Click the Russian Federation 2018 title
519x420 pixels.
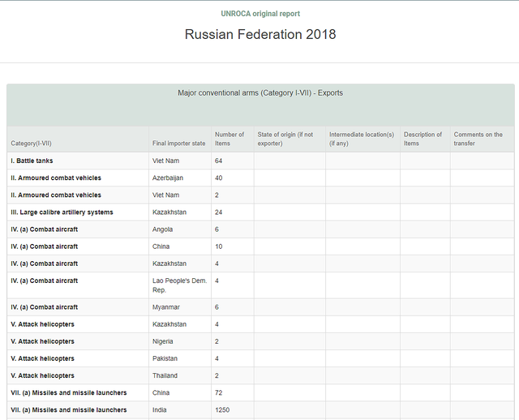(260, 34)
